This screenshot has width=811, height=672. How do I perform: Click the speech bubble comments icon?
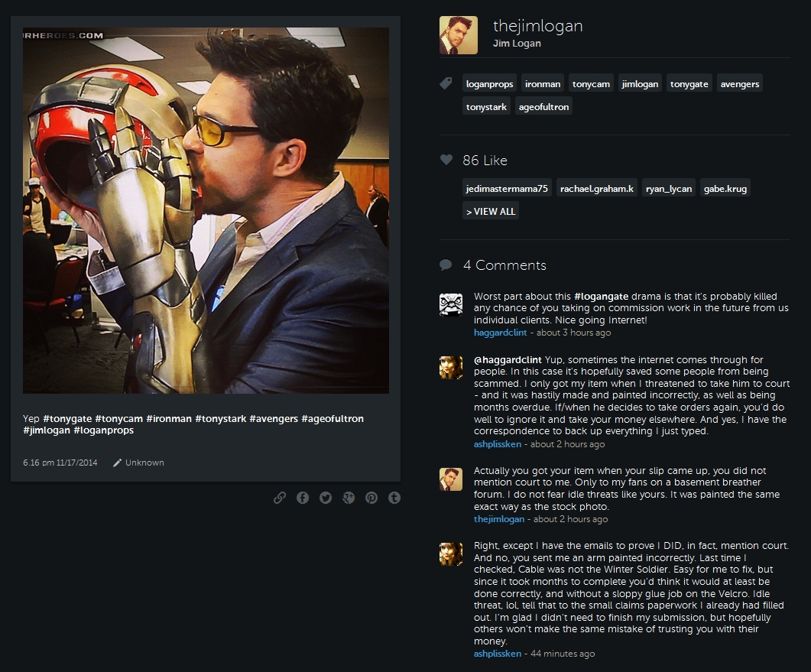tap(446, 265)
